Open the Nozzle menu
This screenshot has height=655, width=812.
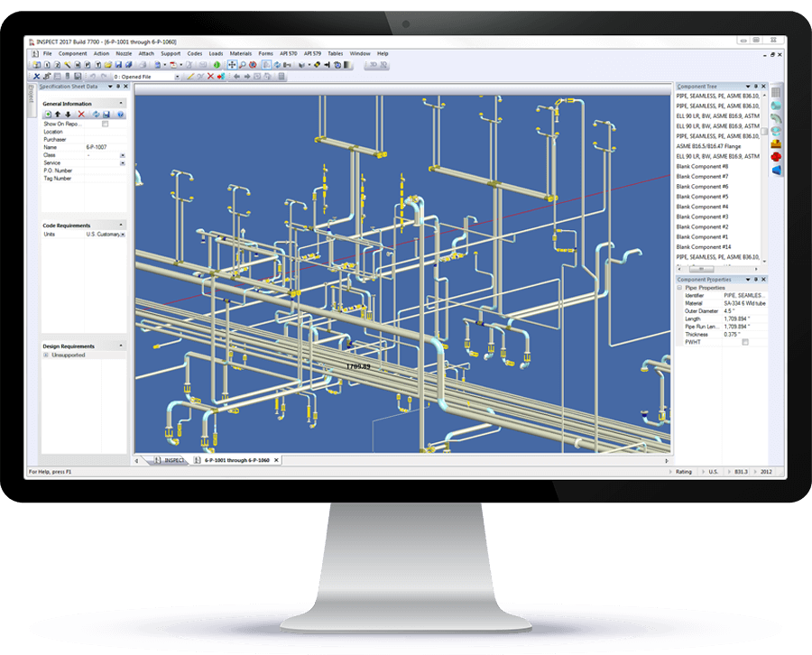pos(124,53)
